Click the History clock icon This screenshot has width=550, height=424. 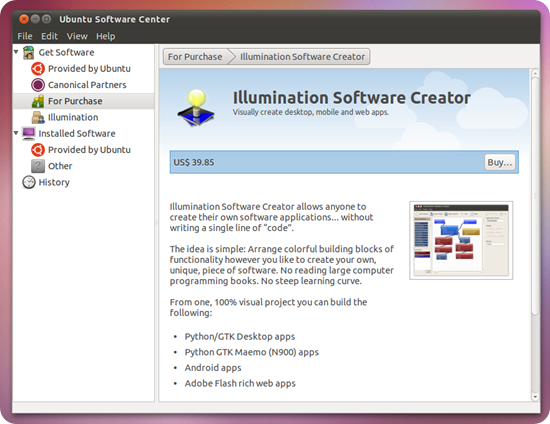pos(28,182)
